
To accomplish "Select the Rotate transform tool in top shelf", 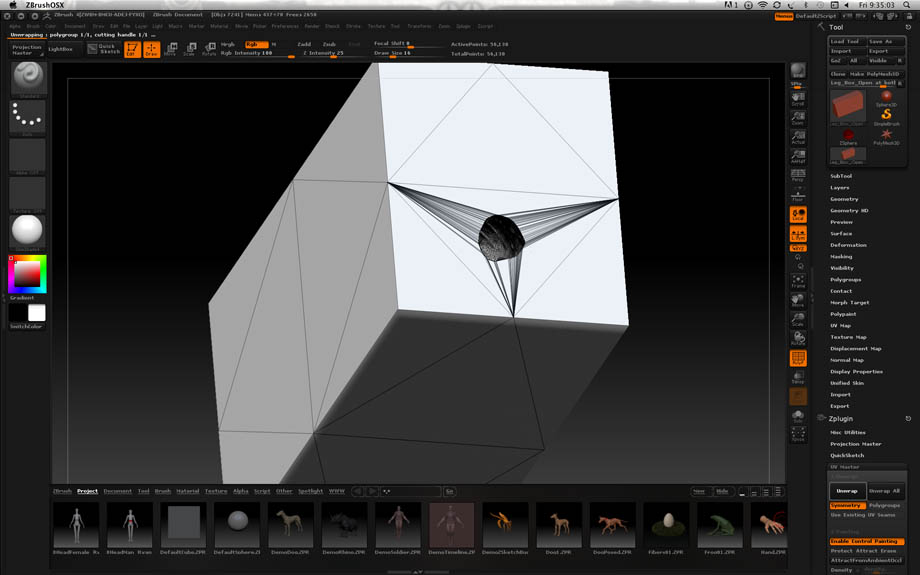I will click(x=209, y=49).
